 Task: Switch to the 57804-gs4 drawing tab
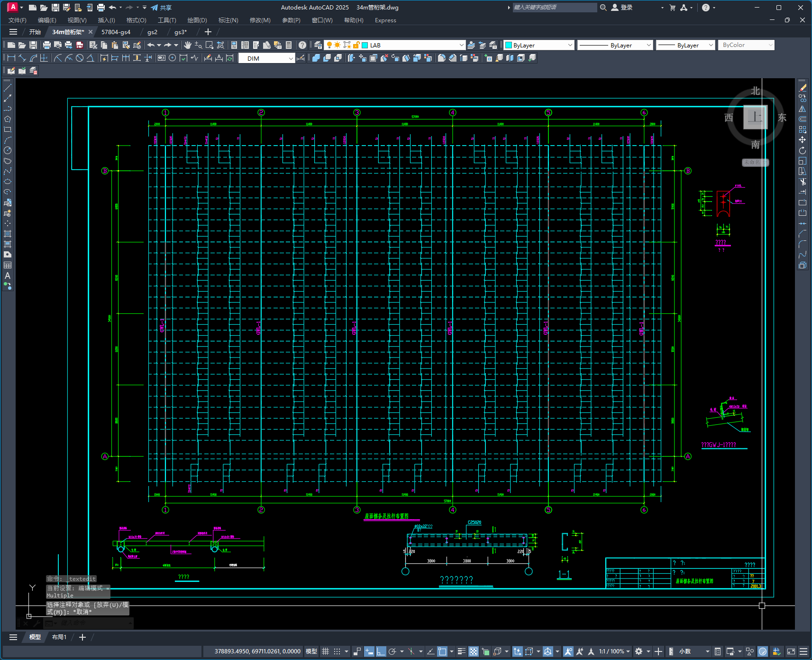pos(116,32)
